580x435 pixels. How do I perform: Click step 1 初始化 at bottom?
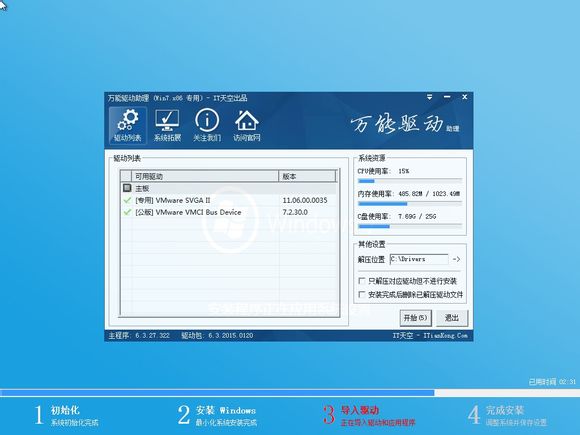(67, 415)
